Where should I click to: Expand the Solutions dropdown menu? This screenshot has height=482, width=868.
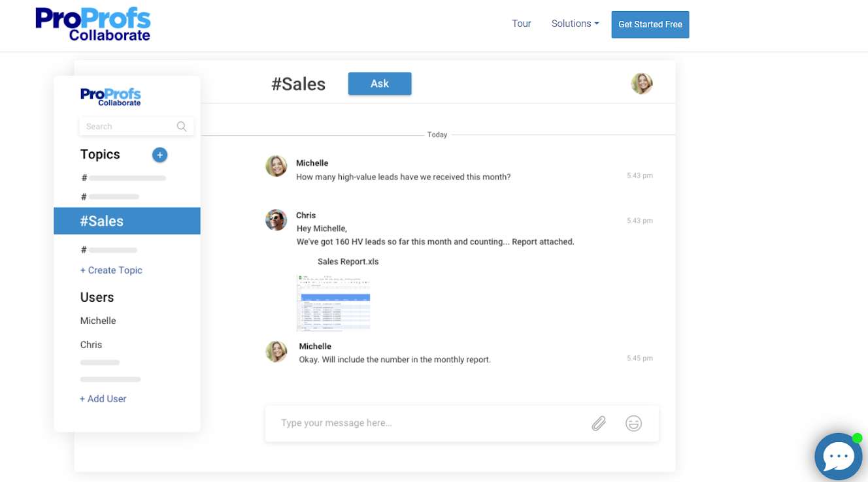point(575,24)
